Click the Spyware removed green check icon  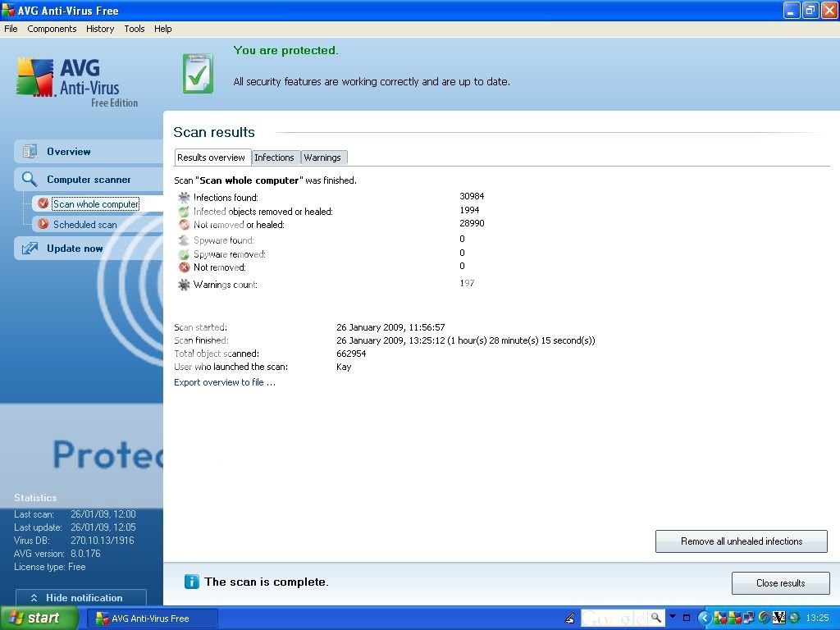pos(184,254)
